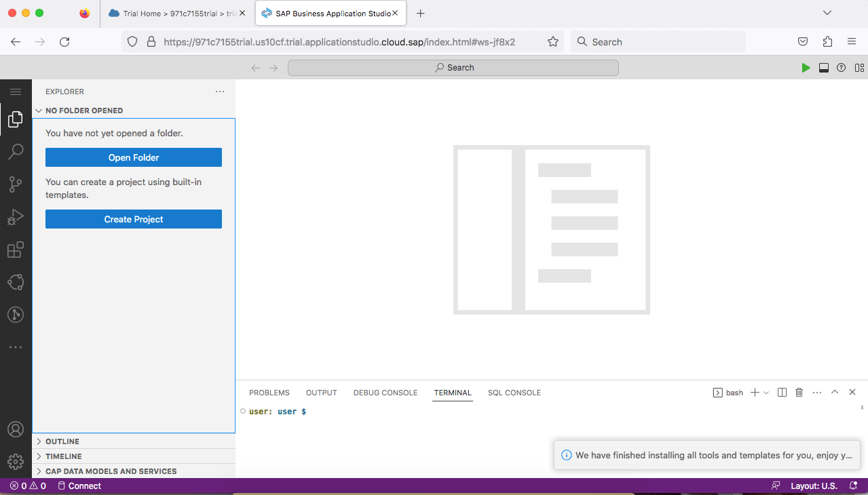Open terminal panel more actions ellipsis

point(817,393)
